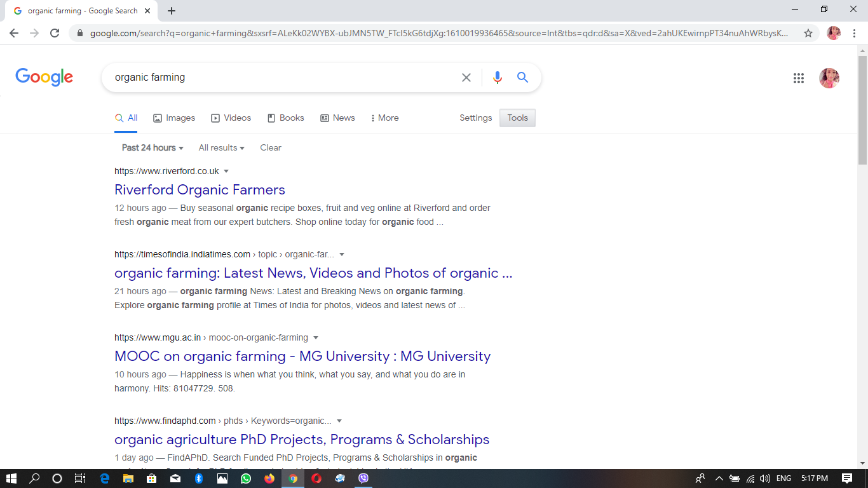Screen dimensions: 868x488
Task: Open the volume control in system tray
Action: (x=765, y=478)
